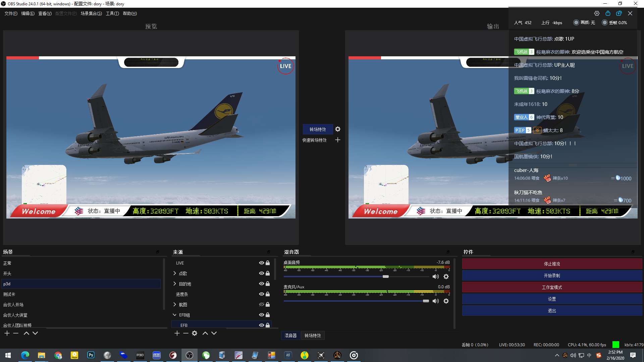Image resolution: width=644 pixels, height=362 pixels.
Task: Open the 文件(F) menu
Action: (11, 13)
